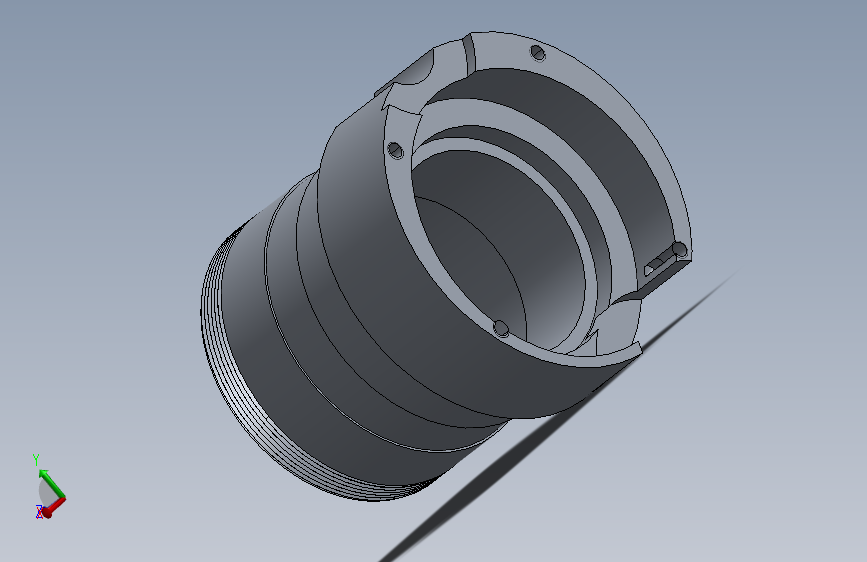
Task: Select the hole beside the rectangular slot
Action: tap(680, 250)
